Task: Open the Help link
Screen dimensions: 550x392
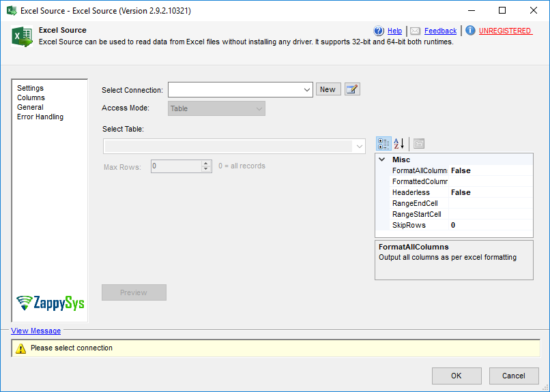Action: point(394,31)
